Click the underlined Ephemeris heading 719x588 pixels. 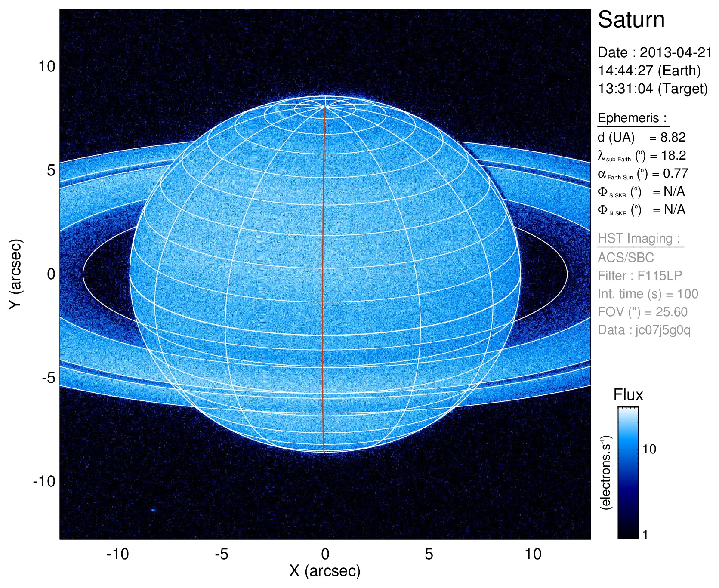[632, 118]
